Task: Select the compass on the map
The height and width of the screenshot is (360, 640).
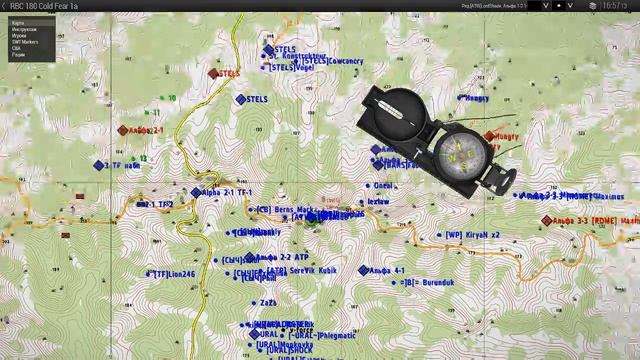Action: click(x=437, y=141)
